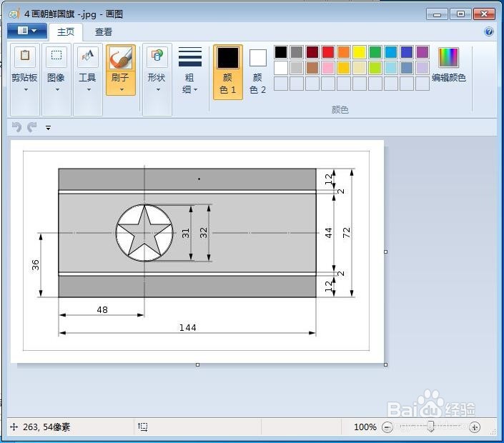
Task: Switch to the Home (主页) tab
Action: (x=66, y=32)
